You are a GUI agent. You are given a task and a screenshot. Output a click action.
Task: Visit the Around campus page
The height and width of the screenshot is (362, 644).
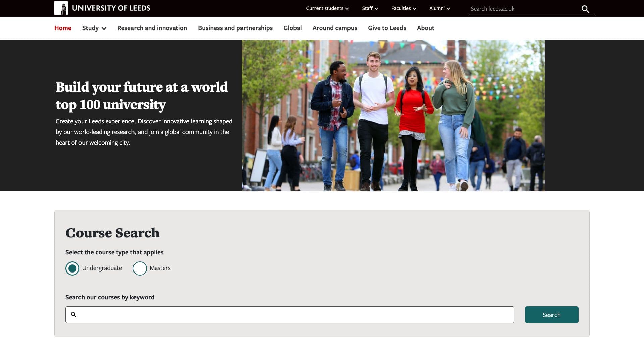point(334,28)
